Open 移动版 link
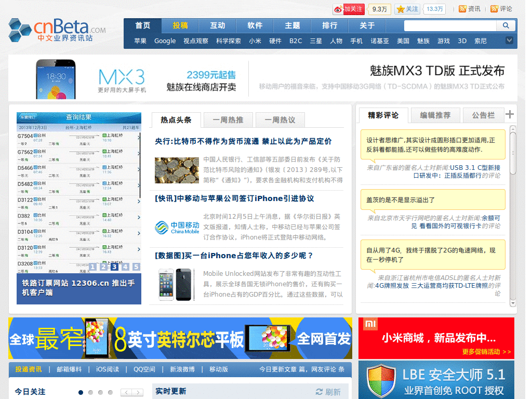Viewport: 532px width, 399px height. click(219, 369)
